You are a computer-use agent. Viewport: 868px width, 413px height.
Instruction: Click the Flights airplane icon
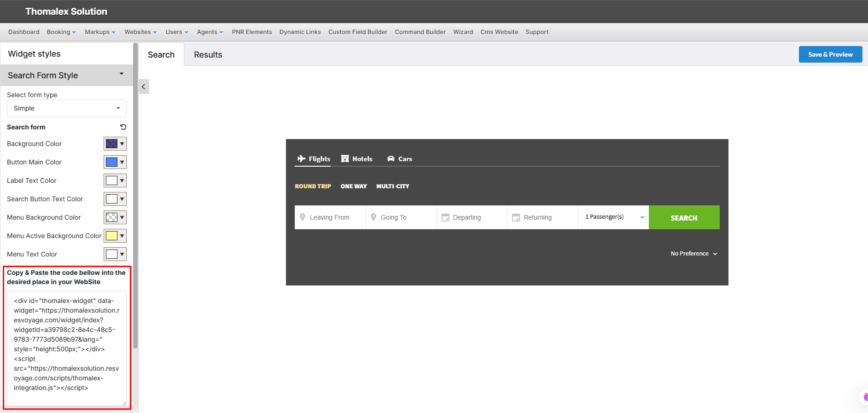coord(302,158)
